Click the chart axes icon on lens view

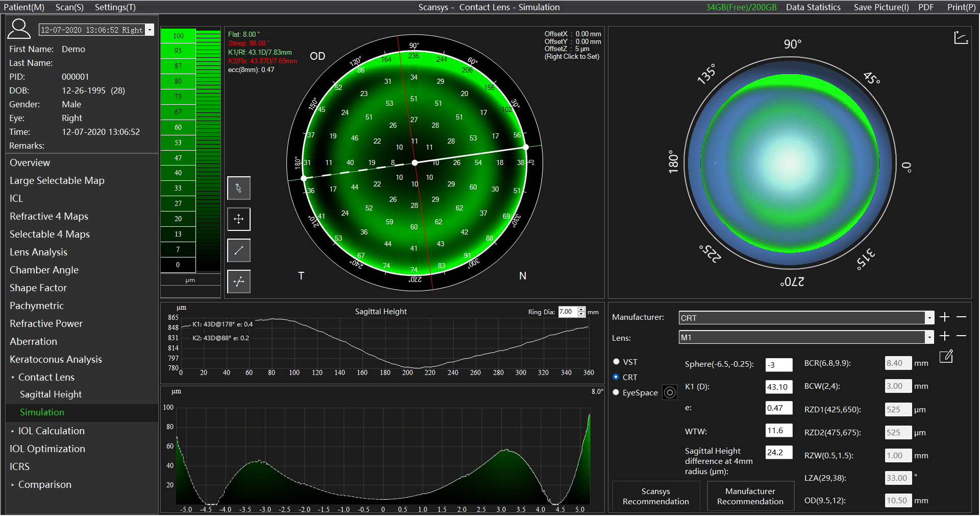point(961,38)
